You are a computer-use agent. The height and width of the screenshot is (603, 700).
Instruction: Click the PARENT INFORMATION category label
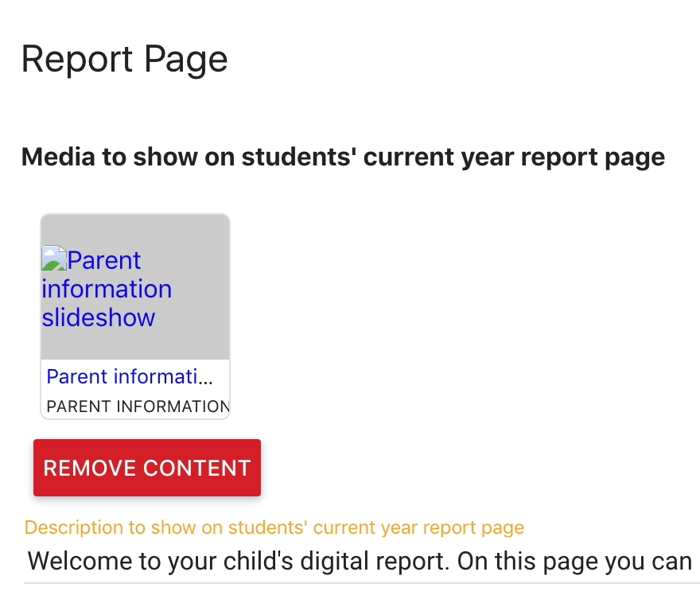138,407
